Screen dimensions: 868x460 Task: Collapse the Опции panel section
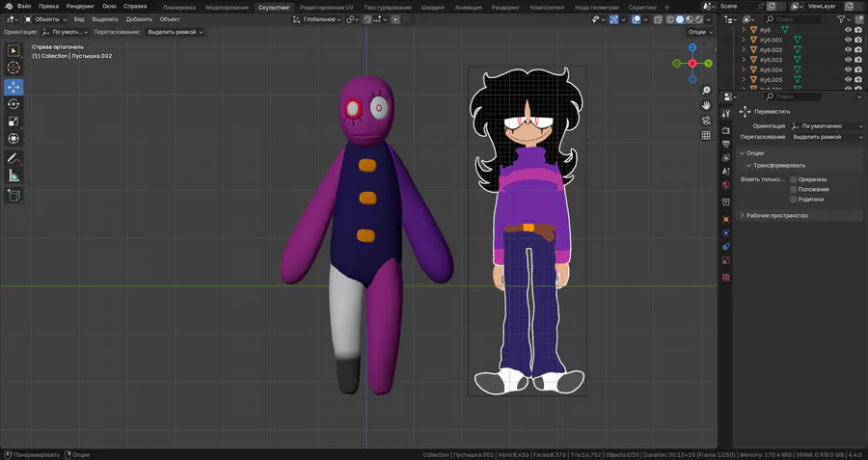754,153
